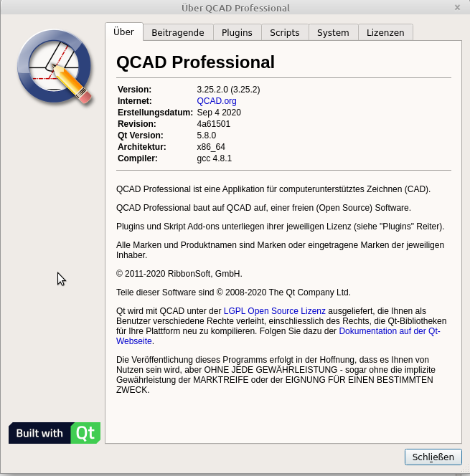470x476 pixels.
Task: Go to the System tab
Action: pos(333,32)
